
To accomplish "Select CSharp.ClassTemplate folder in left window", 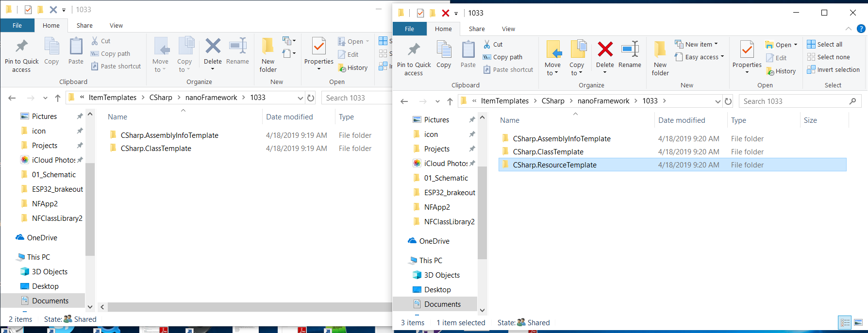I will tap(156, 149).
